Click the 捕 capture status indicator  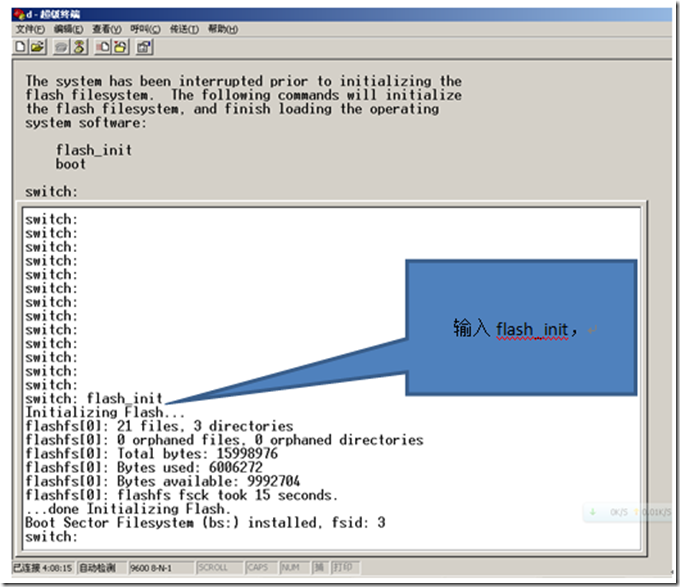tap(319, 567)
